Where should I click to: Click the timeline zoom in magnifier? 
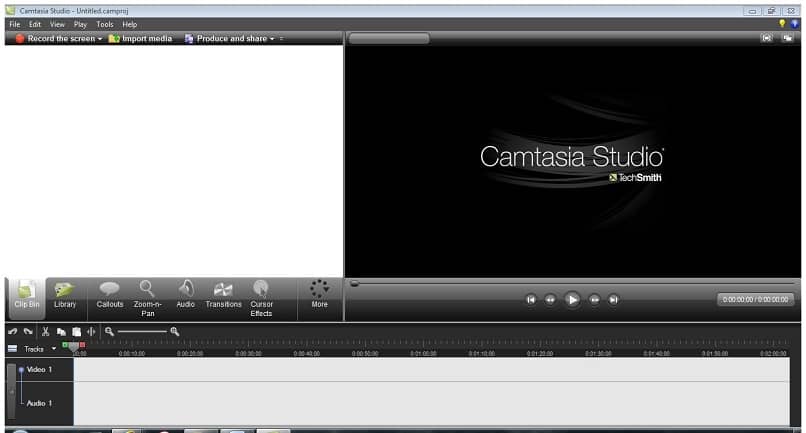pyautogui.click(x=175, y=332)
